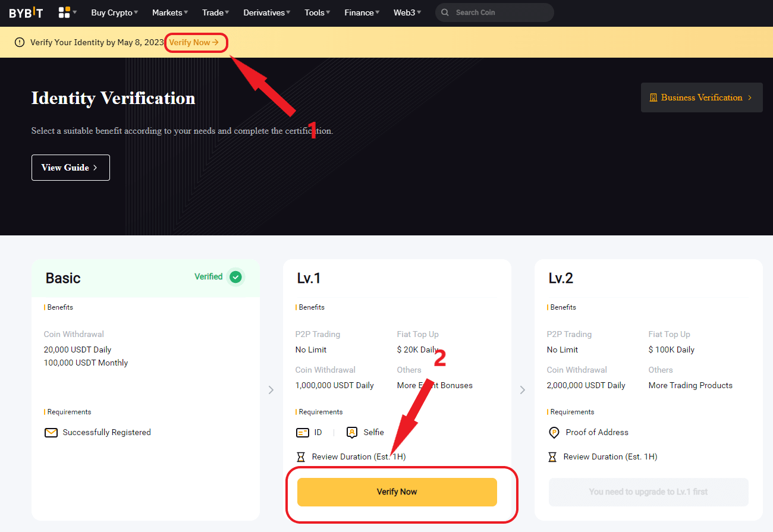Click the disabled upgrade to Lv.1 first button
Viewport: 773px width, 532px height.
(649, 492)
